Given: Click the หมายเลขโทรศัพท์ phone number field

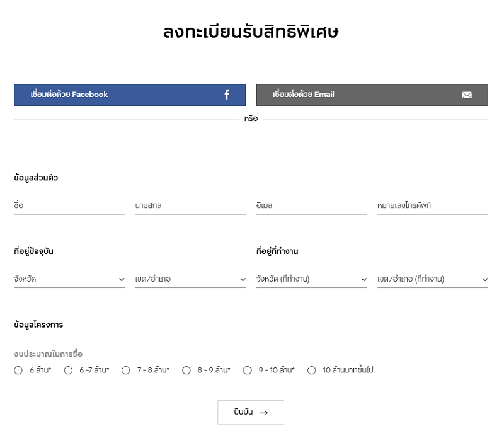Looking at the screenshot, I should coord(433,206).
